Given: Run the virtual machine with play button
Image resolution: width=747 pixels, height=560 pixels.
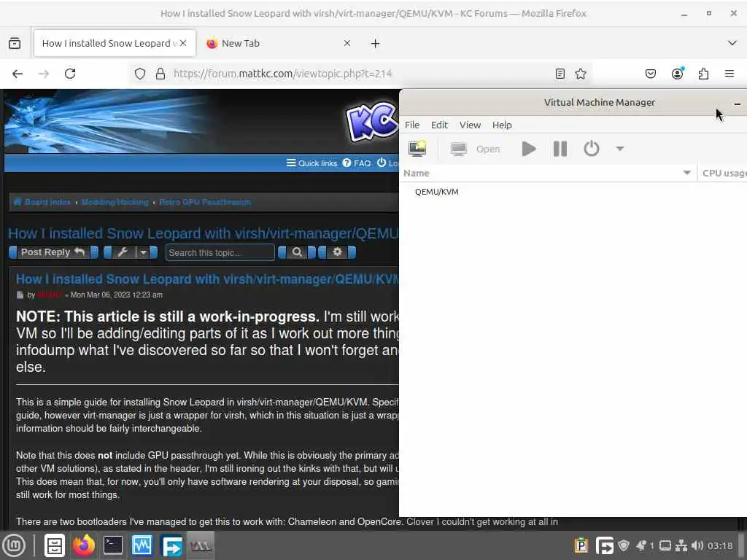Looking at the screenshot, I should (x=529, y=149).
